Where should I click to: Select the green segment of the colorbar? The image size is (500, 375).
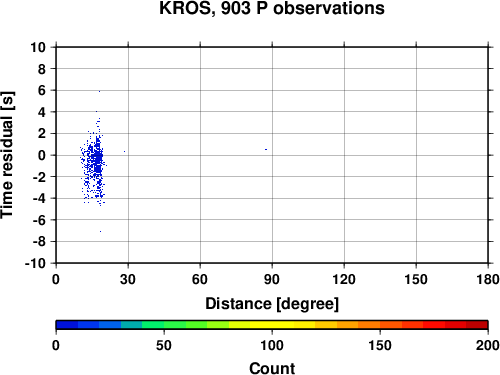coord(174,325)
